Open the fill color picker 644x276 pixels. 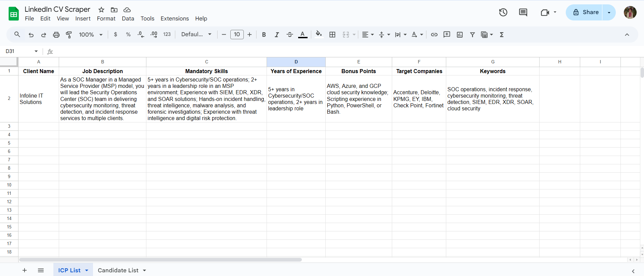319,35
